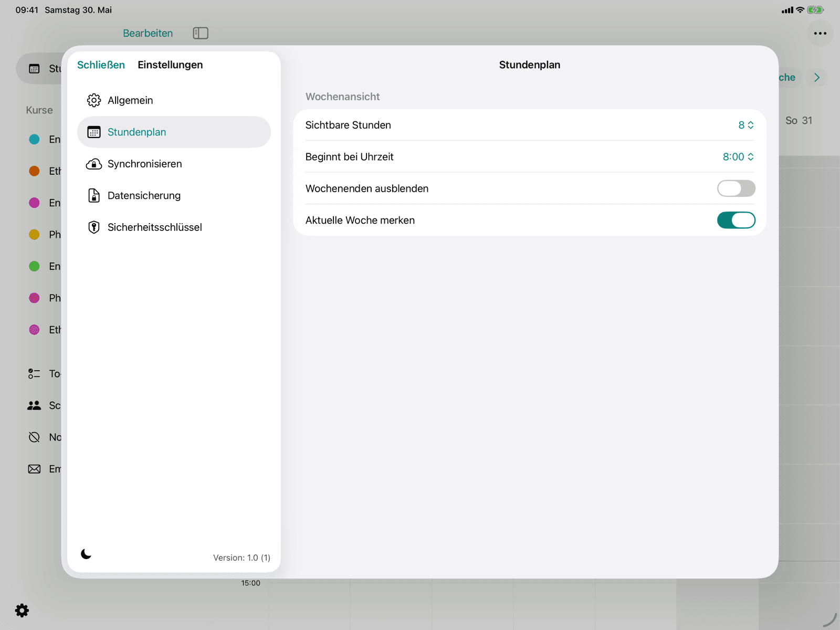Image resolution: width=840 pixels, height=630 pixels.
Task: Open the Sichtbare Stunden value picker
Action: click(x=746, y=125)
